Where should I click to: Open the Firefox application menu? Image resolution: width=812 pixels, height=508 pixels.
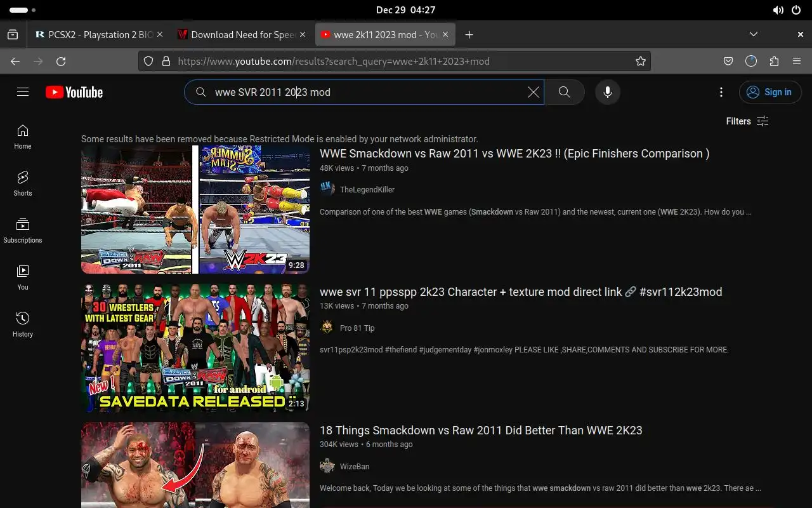(797, 62)
